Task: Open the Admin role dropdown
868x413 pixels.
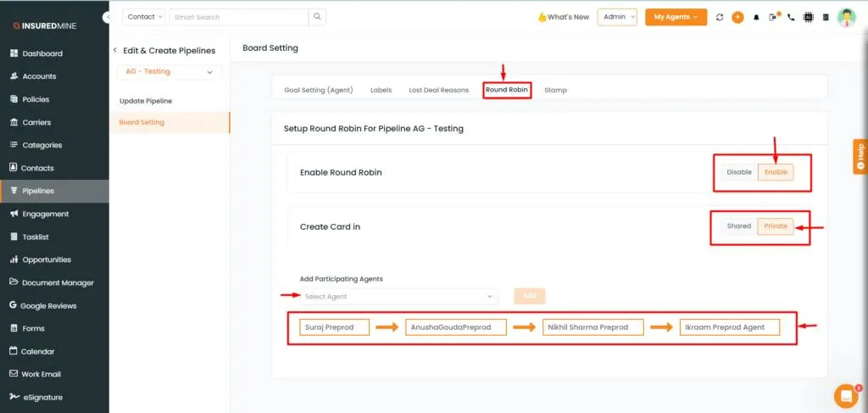Action: (617, 17)
